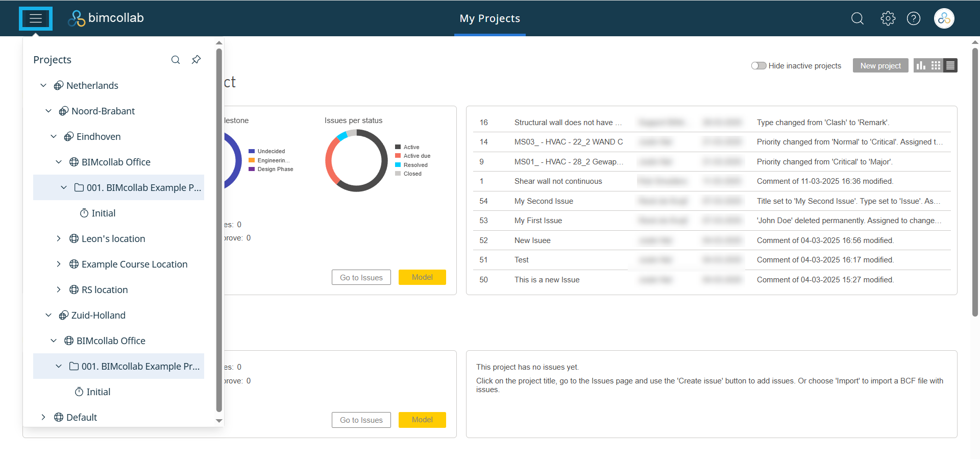Collapse the Eindhoven node
Screen dimensions: 980x459
tap(54, 136)
